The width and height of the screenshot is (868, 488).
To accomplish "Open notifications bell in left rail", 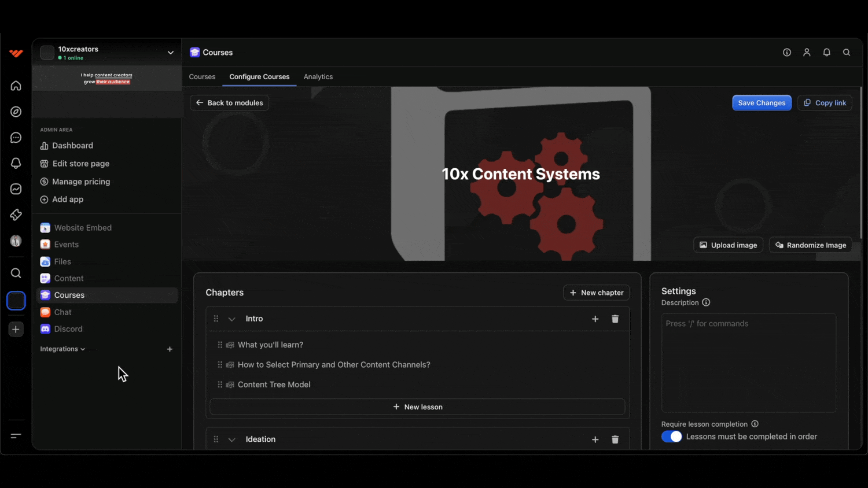I will coord(16,163).
